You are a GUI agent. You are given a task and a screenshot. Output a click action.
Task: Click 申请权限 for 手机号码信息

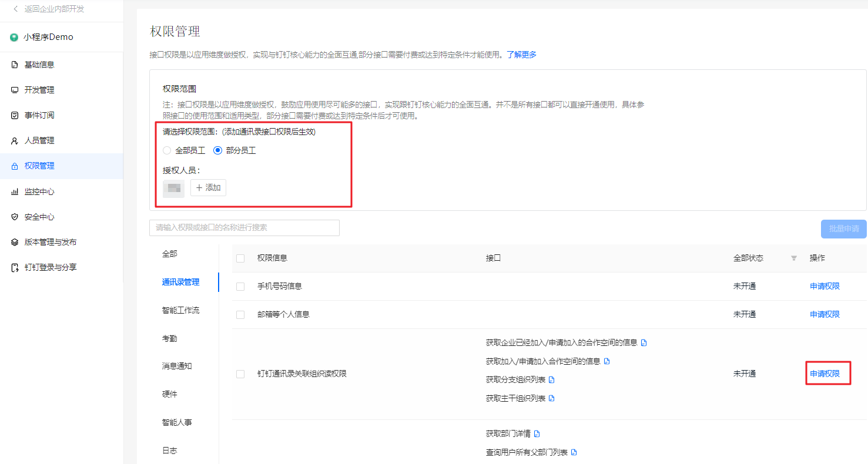click(825, 287)
